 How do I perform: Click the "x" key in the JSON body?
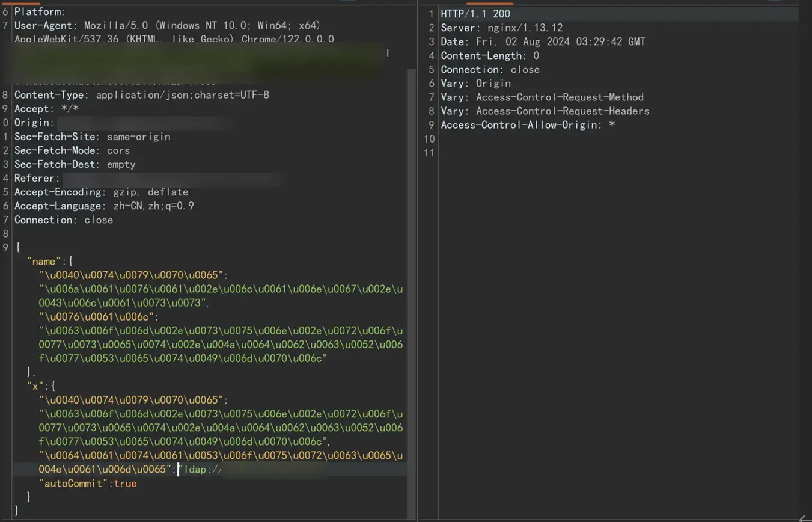coord(36,386)
